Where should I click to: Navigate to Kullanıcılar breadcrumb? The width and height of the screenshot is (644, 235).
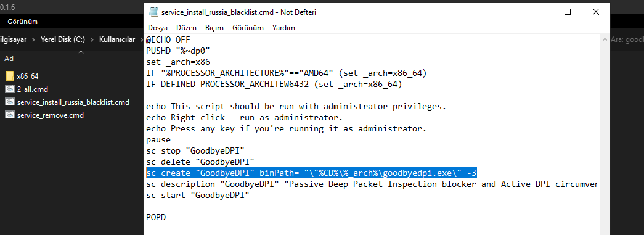click(x=117, y=39)
